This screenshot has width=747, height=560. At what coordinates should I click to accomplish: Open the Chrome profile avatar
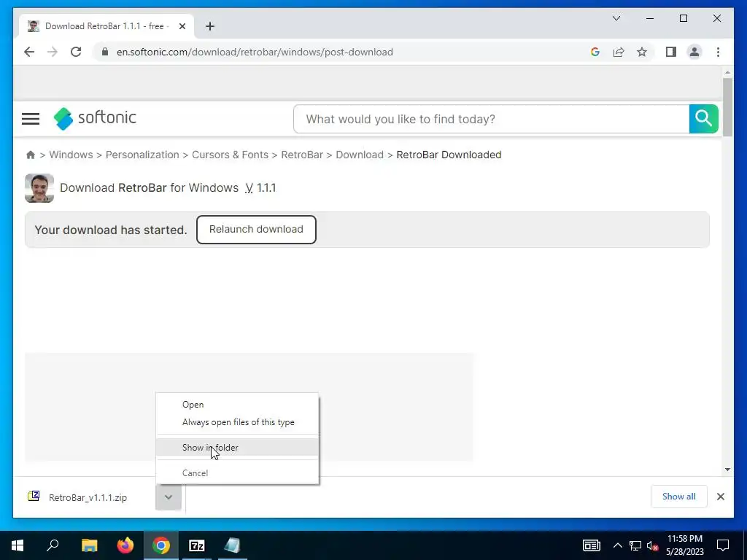click(694, 52)
